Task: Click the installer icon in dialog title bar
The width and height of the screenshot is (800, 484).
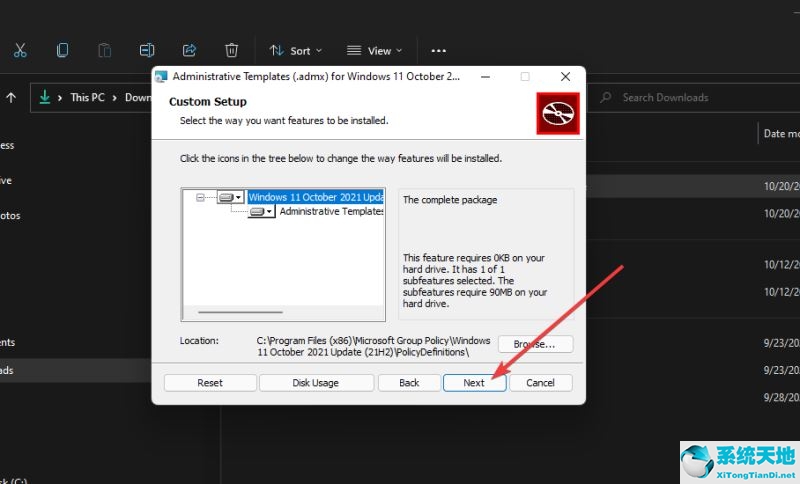Action: (161, 77)
